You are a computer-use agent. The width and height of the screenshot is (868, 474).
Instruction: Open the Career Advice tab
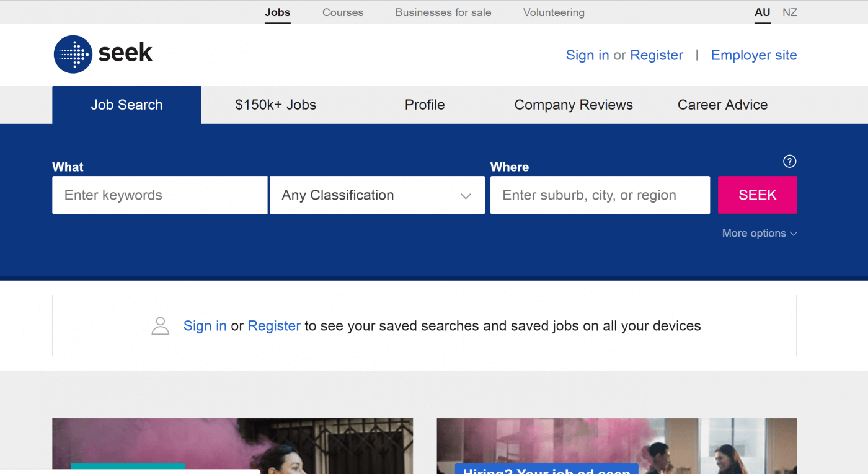click(722, 105)
